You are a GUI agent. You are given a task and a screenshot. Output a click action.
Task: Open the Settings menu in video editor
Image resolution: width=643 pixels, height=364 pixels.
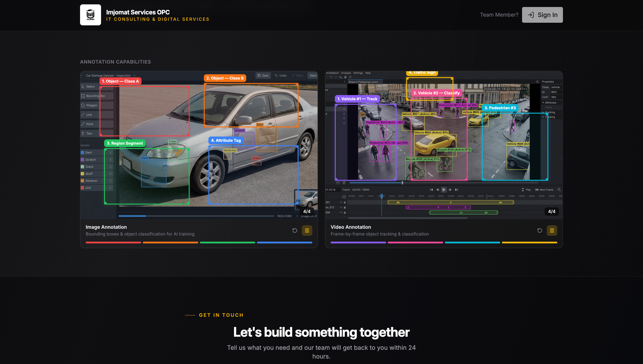click(358, 73)
